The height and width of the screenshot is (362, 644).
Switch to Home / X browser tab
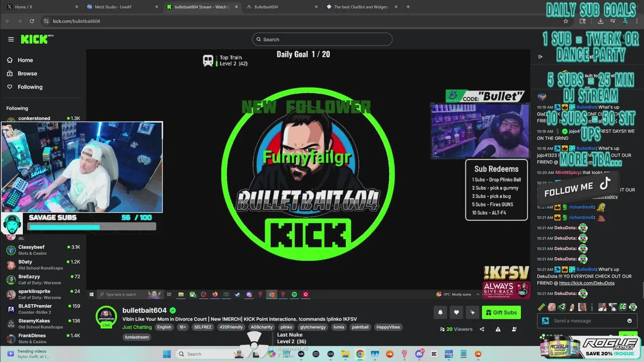pos(42,7)
